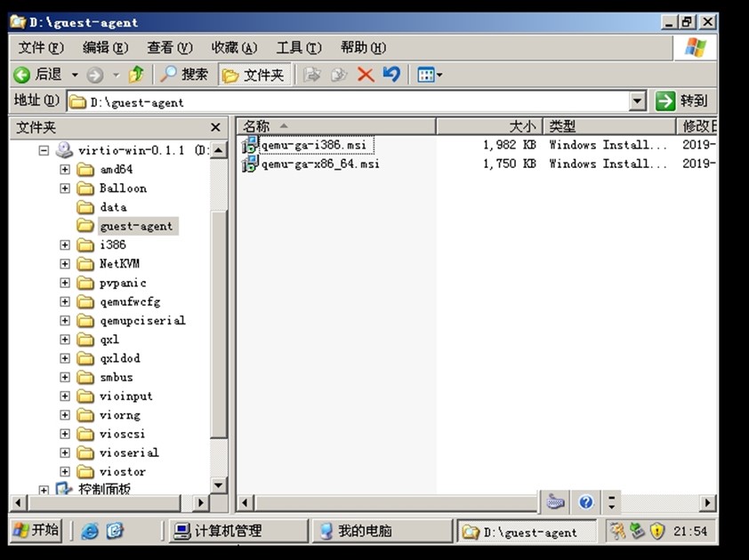Click the virtio-win CD drive icon
The height and width of the screenshot is (560, 749).
tap(64, 150)
